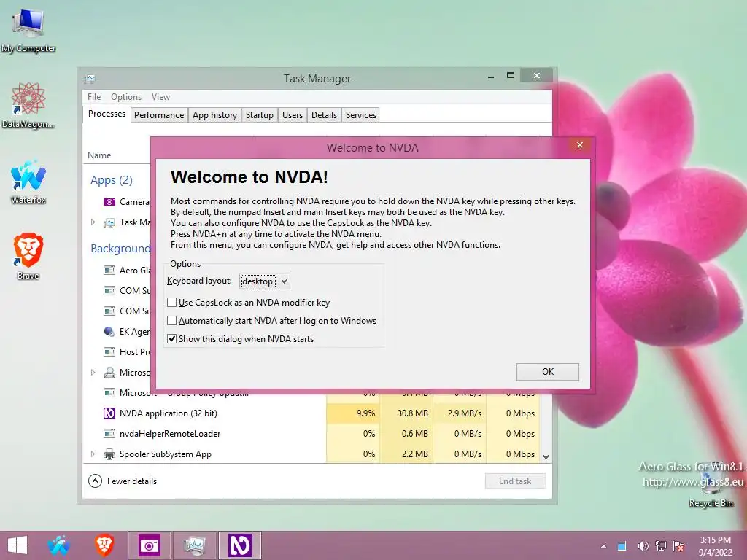This screenshot has width=747, height=560.
Task: Show hidden system tray icons
Action: pos(603,546)
